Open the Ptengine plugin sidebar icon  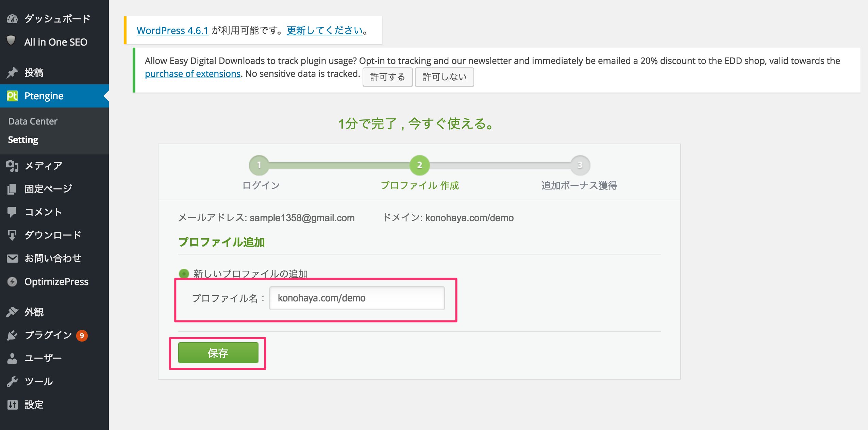tap(12, 96)
